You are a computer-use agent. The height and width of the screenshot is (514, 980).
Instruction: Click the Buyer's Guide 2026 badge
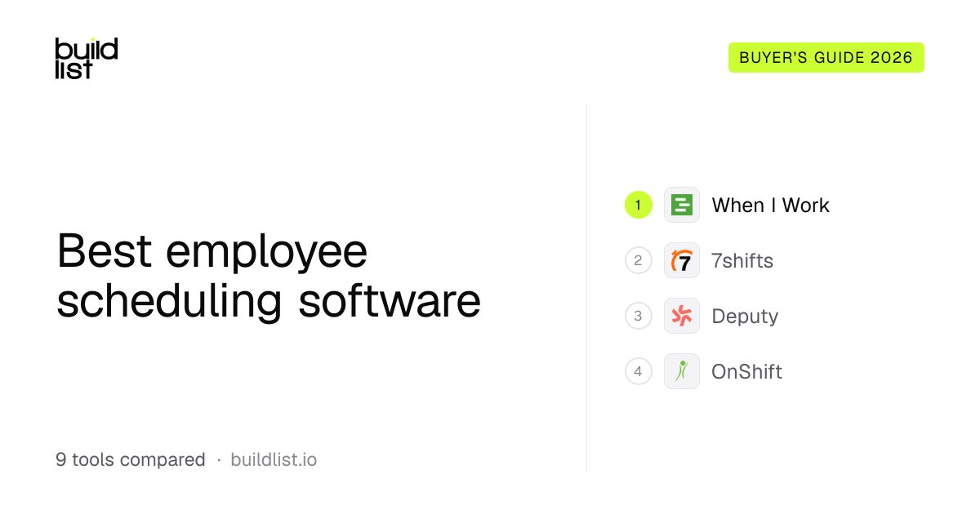click(x=826, y=58)
